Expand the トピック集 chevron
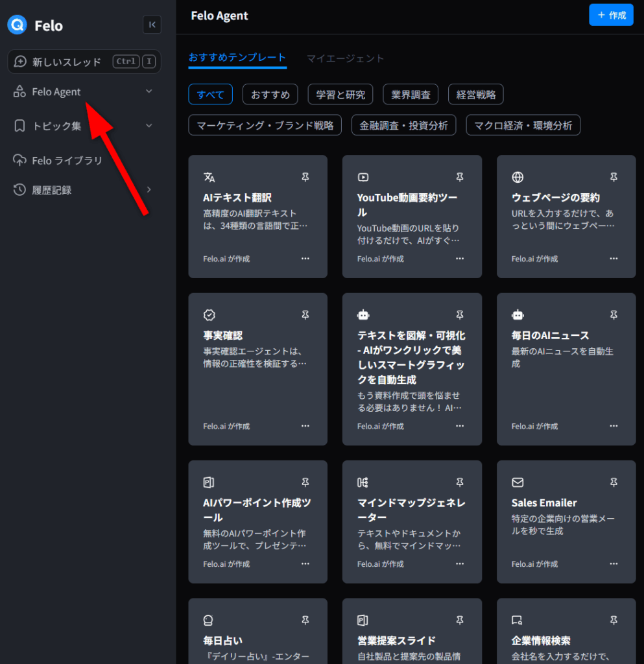The image size is (644, 664). (149, 125)
